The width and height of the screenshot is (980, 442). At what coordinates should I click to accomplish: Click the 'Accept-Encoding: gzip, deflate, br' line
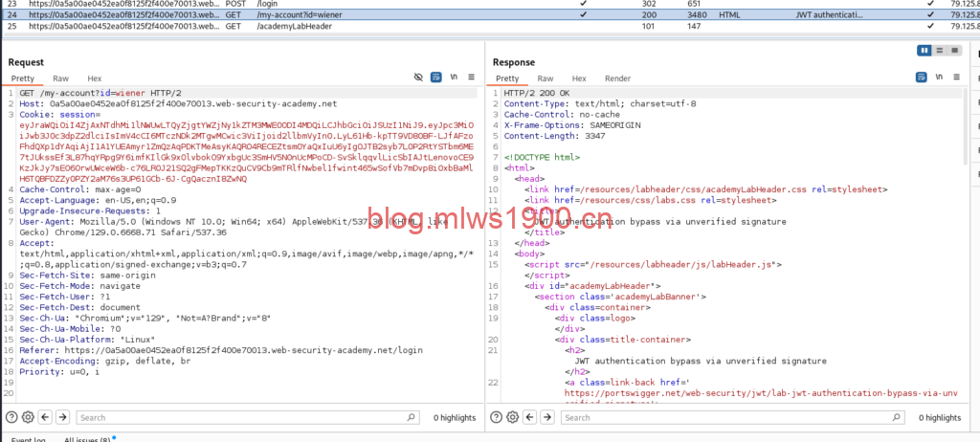point(104,361)
